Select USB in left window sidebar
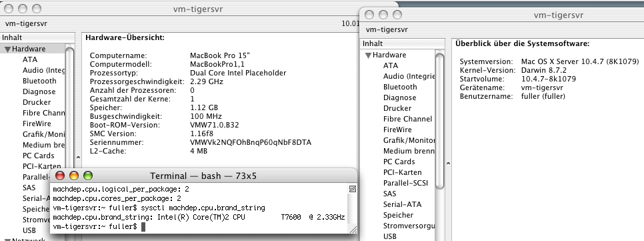Viewport: 644px width, 241px height. tap(29, 230)
